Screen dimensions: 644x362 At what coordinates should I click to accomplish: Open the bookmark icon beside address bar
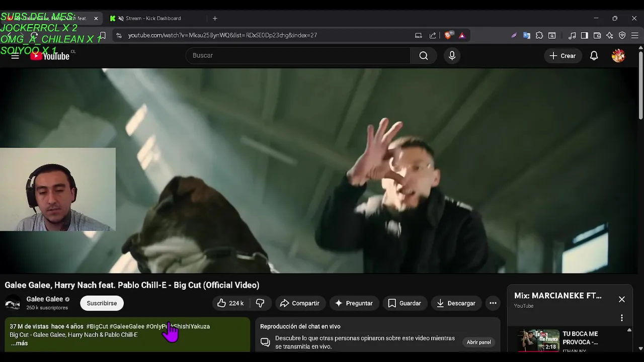[x=102, y=35]
